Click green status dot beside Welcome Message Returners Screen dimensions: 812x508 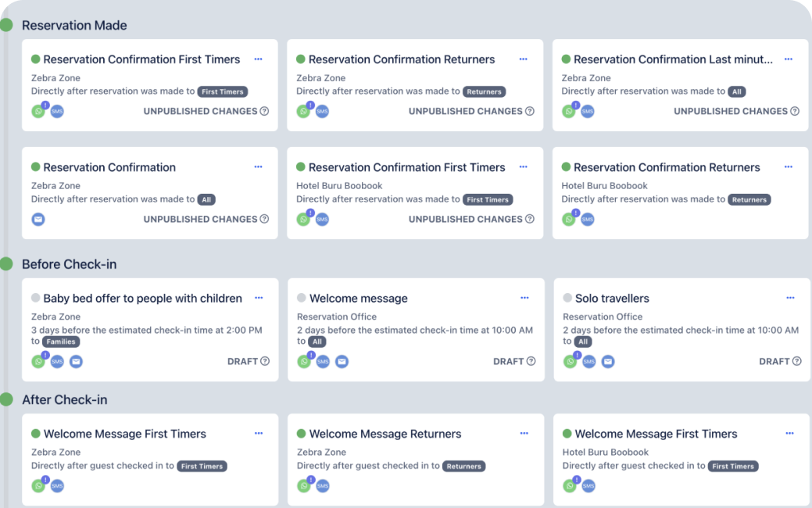point(302,434)
